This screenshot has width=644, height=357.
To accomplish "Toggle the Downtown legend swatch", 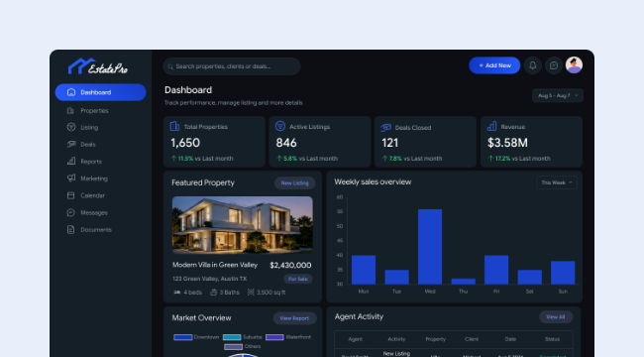I will tap(182, 337).
